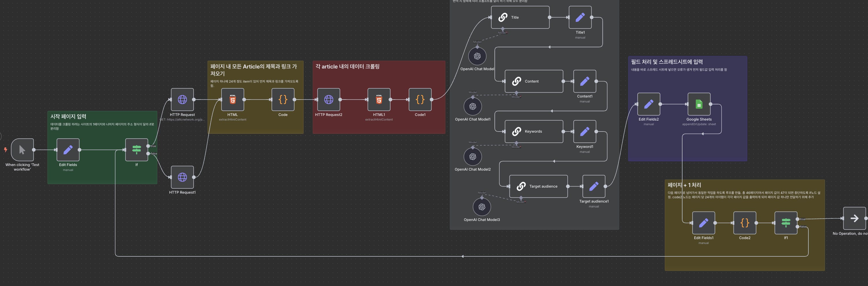868x286 pixels.
Task: Open the HTTP Request2 node
Action: [x=329, y=100]
